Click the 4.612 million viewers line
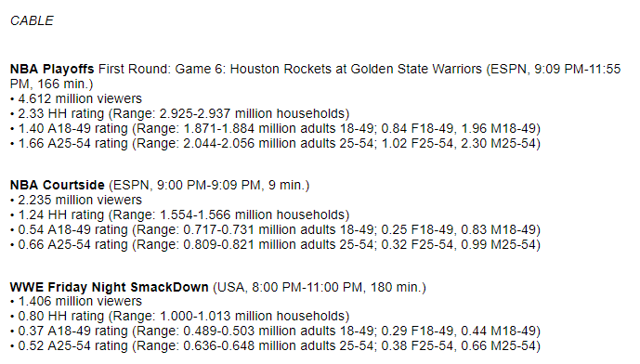The height and width of the screenshot is (364, 640). (76, 98)
